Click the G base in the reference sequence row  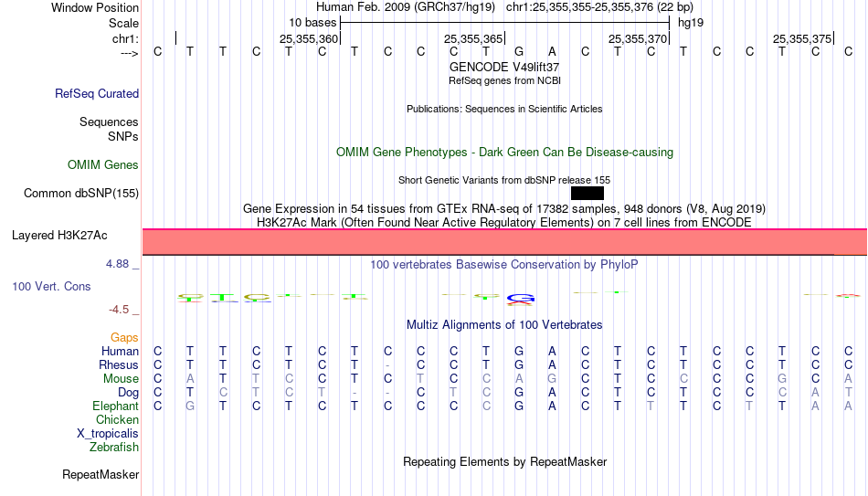(519, 52)
